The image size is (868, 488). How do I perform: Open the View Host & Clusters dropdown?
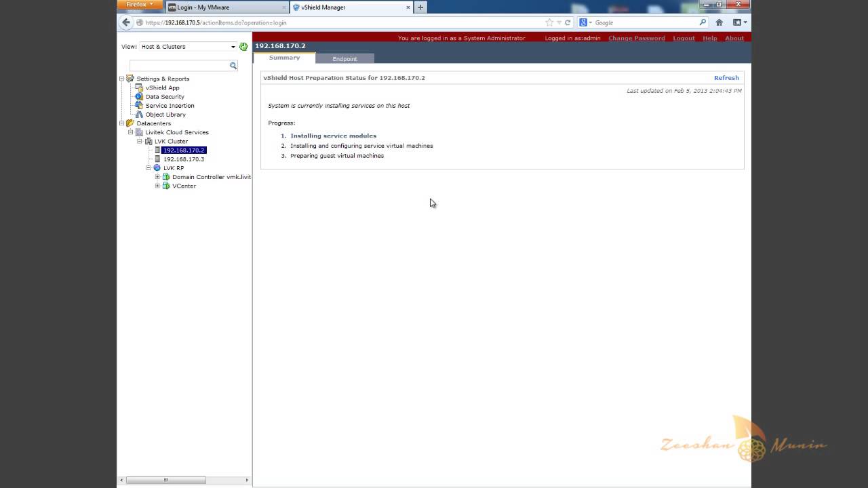point(189,47)
